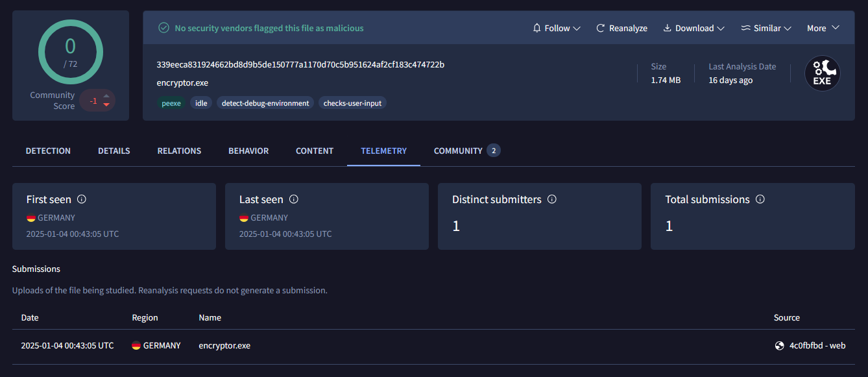Image resolution: width=868 pixels, height=377 pixels.
Task: Click the Reanalyze refresh icon
Action: coord(601,28)
